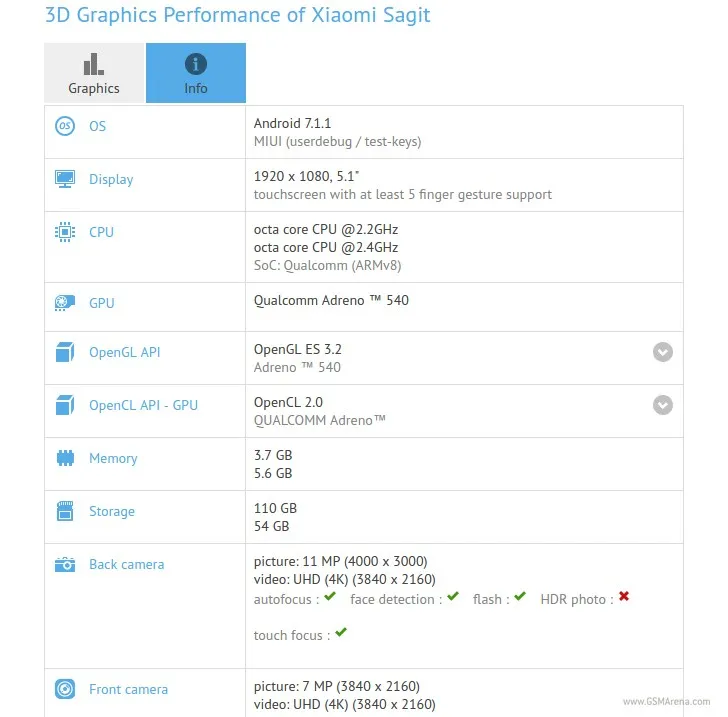
Task: Switch to the Graphics tab
Action: point(94,74)
